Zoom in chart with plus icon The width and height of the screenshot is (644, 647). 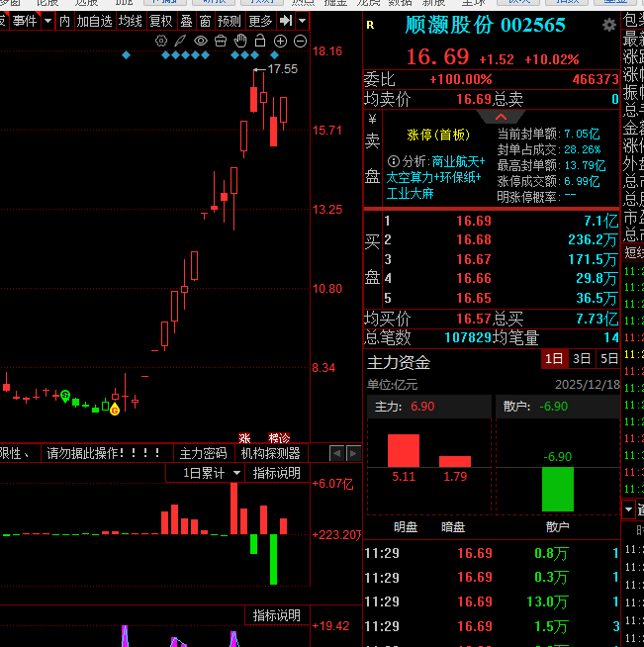tap(280, 41)
